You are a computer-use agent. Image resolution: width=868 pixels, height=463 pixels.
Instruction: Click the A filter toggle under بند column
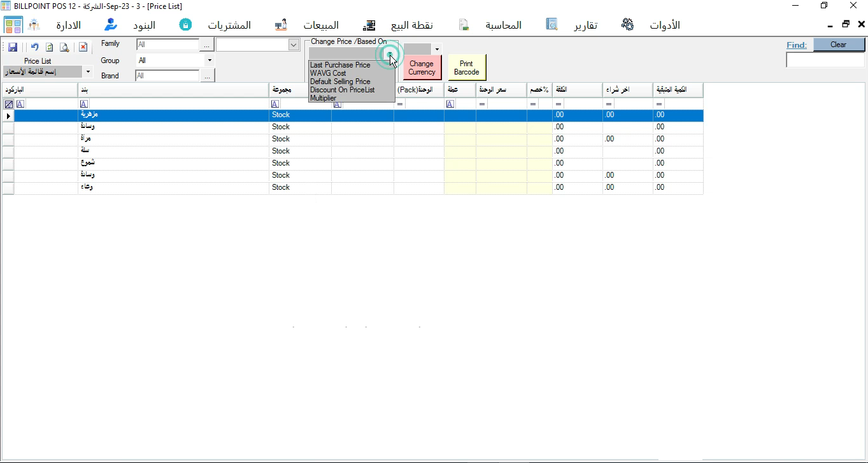(x=83, y=103)
